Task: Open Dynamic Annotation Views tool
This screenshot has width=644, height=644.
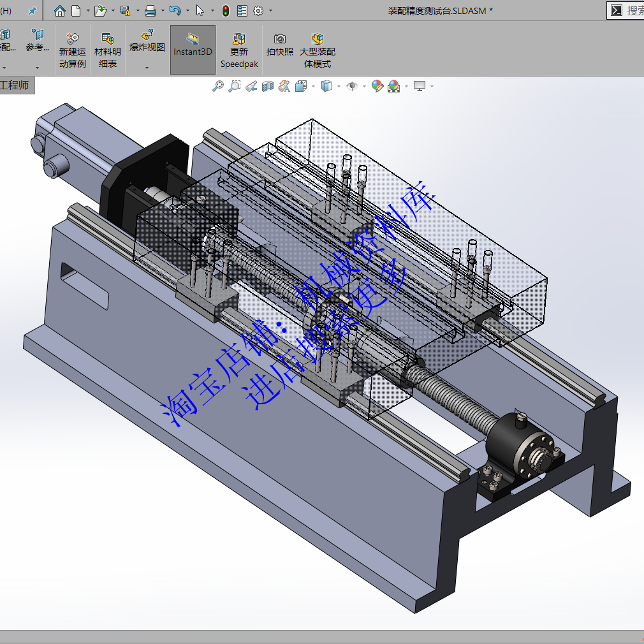Action: tap(284, 86)
